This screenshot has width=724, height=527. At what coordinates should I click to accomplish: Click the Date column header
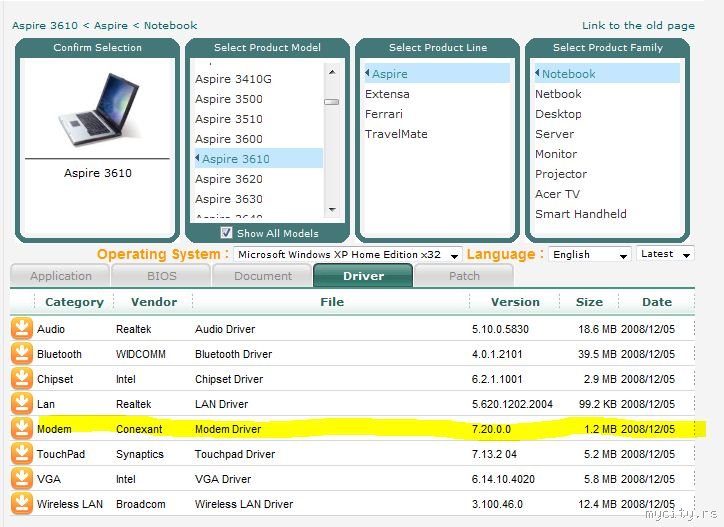coord(657,302)
